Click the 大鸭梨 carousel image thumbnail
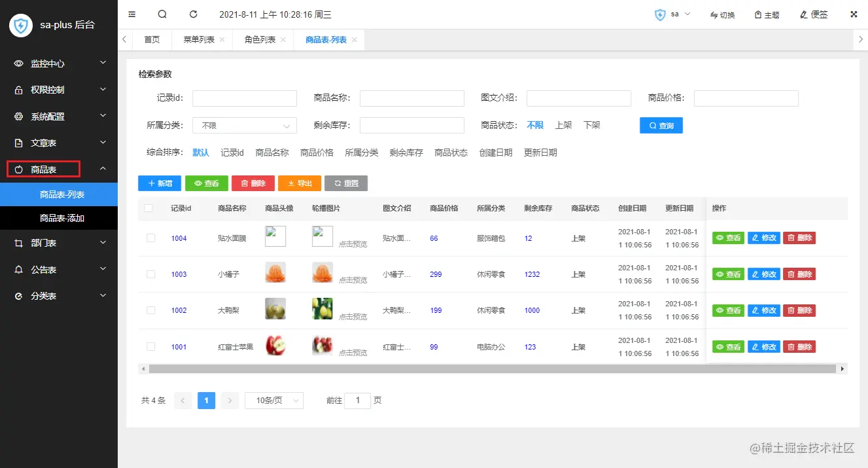This screenshot has width=868, height=468. coord(322,308)
